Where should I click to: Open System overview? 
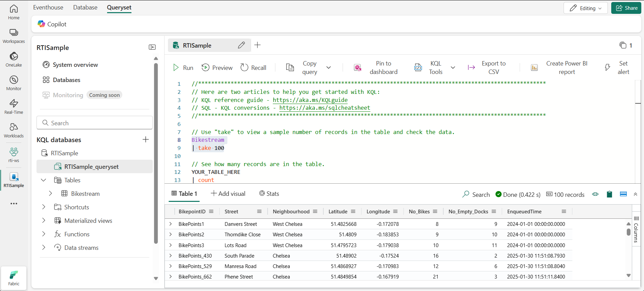click(70, 64)
